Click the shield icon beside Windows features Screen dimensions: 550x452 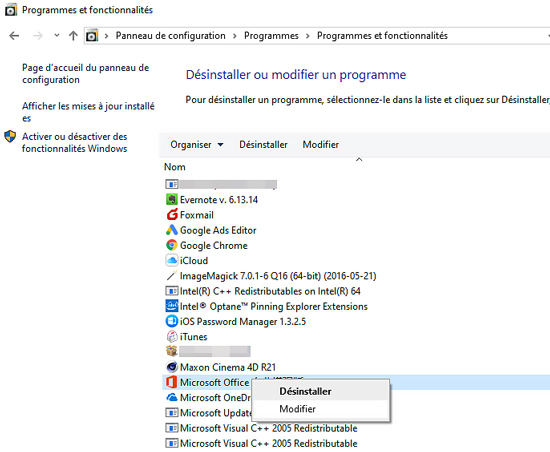click(10, 137)
